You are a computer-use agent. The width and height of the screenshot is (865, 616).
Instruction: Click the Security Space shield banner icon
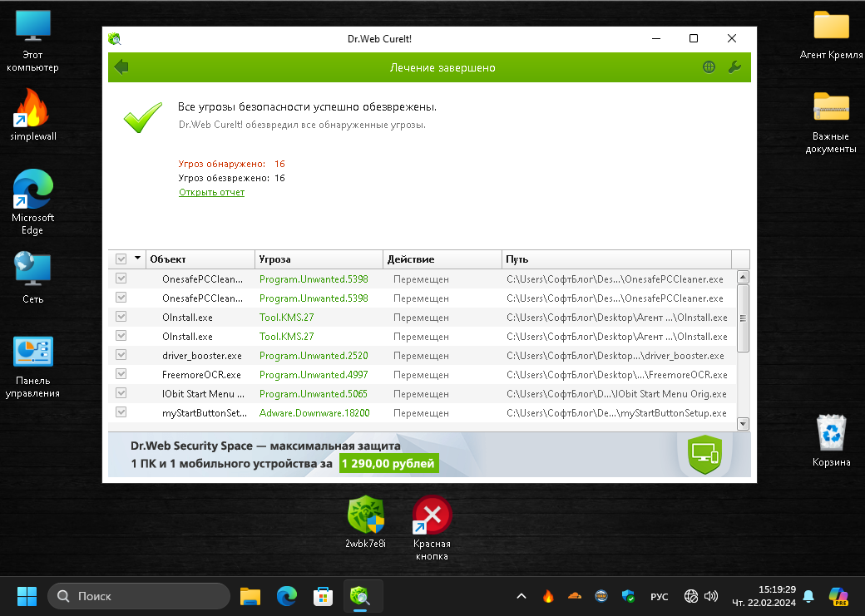pyautogui.click(x=705, y=455)
